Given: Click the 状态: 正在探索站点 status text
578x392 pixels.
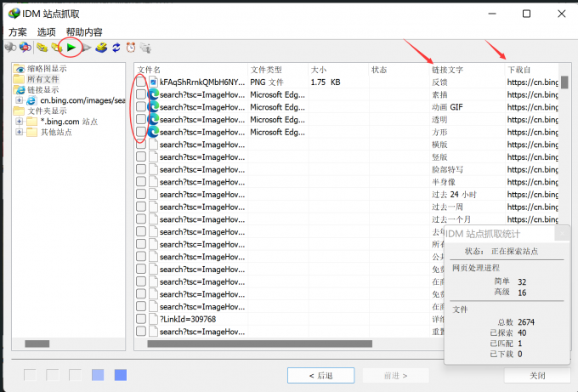Looking at the screenshot, I should [501, 252].
